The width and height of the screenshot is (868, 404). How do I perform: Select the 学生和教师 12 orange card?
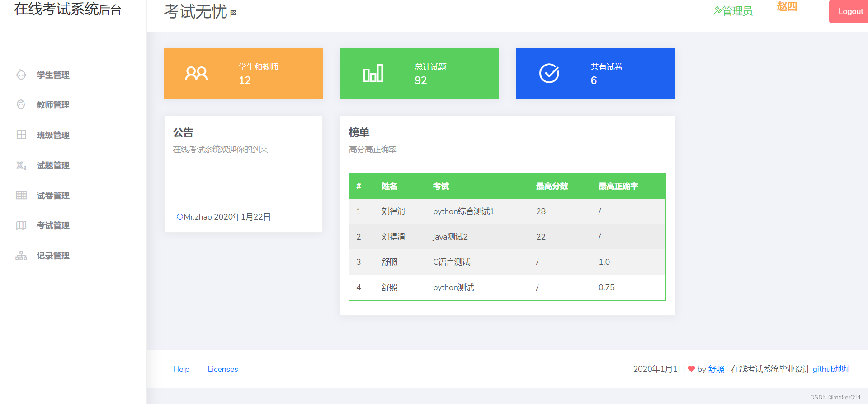click(243, 74)
